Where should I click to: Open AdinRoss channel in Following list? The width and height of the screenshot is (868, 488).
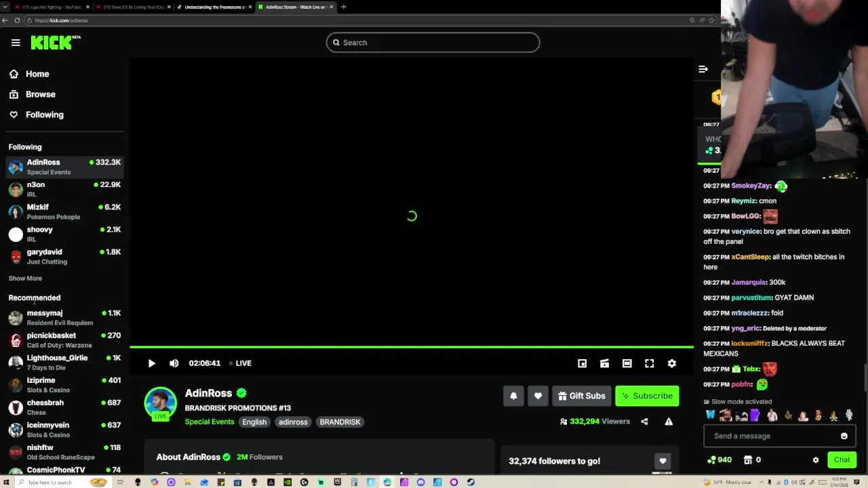[64, 167]
